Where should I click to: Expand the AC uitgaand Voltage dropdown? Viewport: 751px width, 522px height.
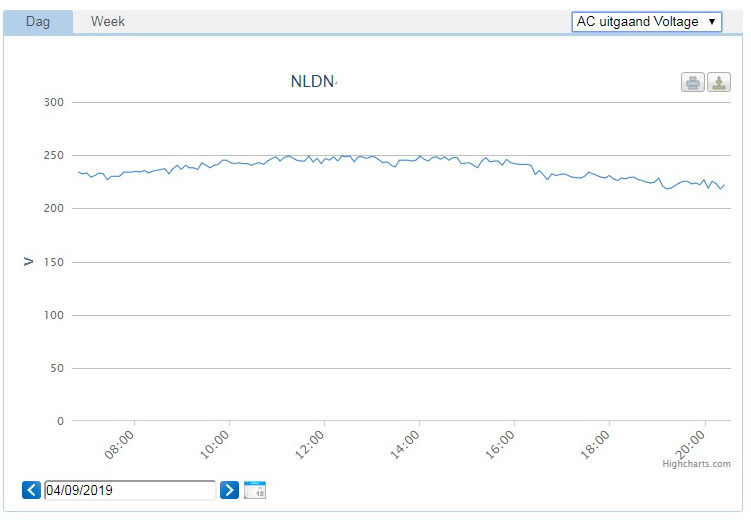click(646, 22)
